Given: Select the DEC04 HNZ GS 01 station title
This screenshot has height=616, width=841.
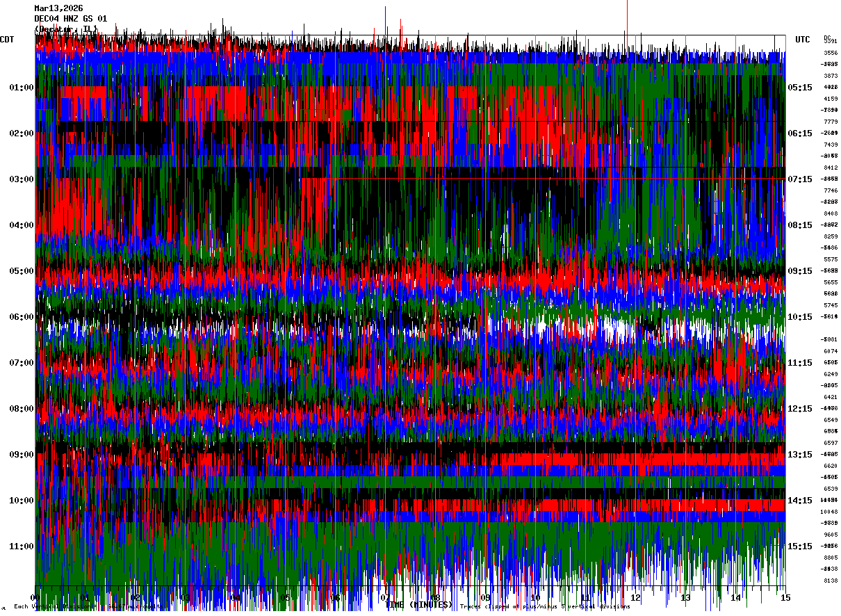Looking at the screenshot, I should tap(71, 19).
